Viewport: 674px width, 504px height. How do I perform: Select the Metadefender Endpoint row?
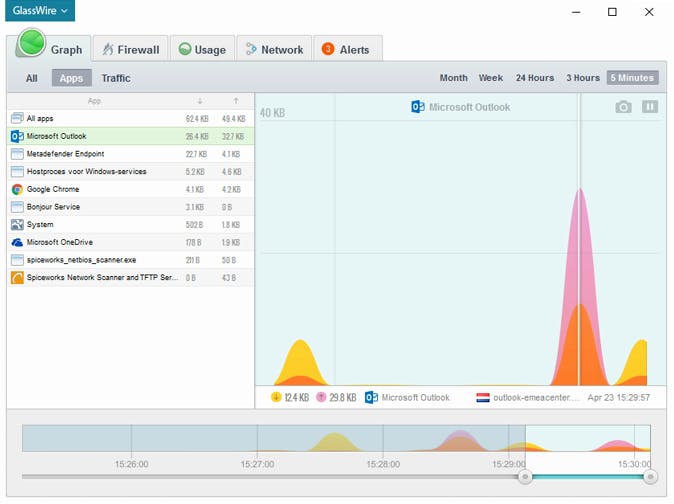click(x=131, y=154)
